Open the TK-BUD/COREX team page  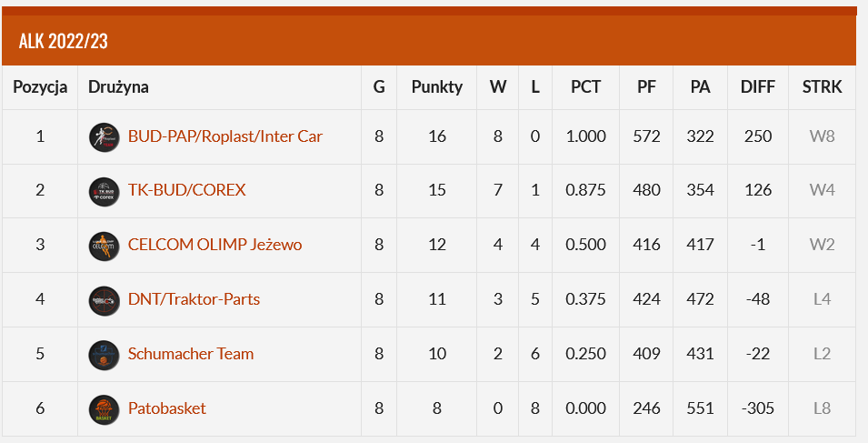click(186, 190)
